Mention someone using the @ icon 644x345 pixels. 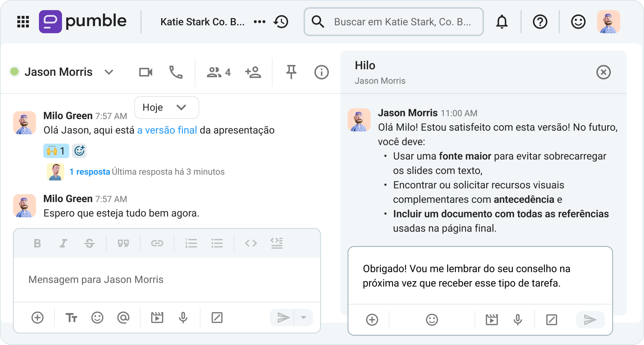123,317
